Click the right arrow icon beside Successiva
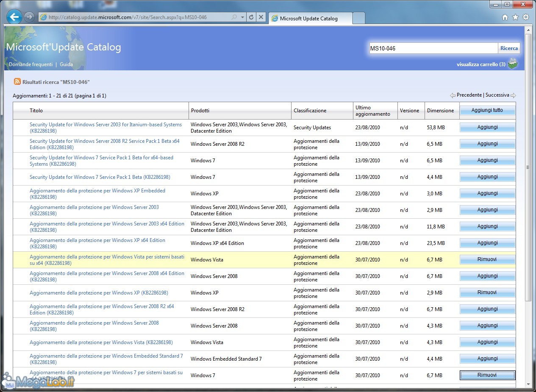This screenshot has height=392, width=536. click(513, 95)
